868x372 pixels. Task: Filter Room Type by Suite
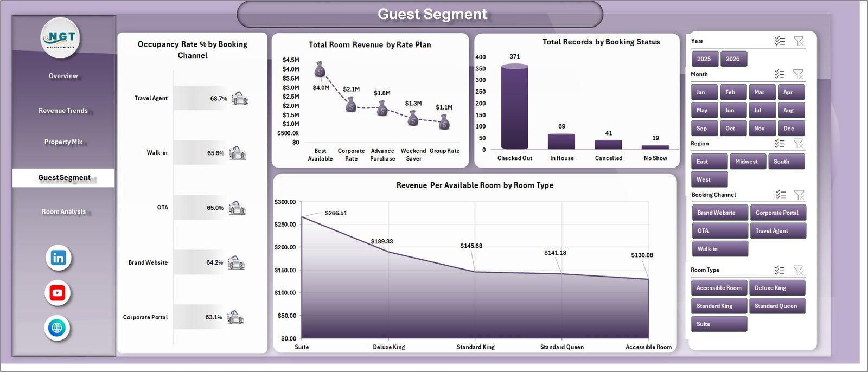(719, 324)
